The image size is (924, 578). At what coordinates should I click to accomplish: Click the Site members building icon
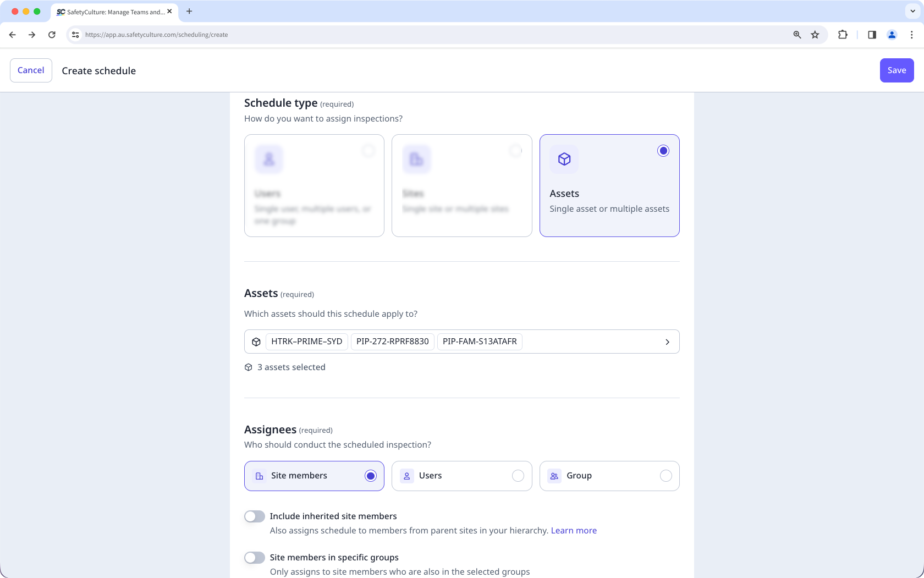point(259,476)
